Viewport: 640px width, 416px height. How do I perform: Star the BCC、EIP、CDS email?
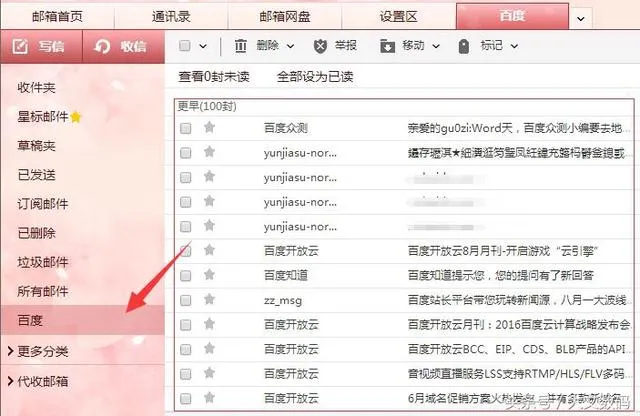coord(209,349)
